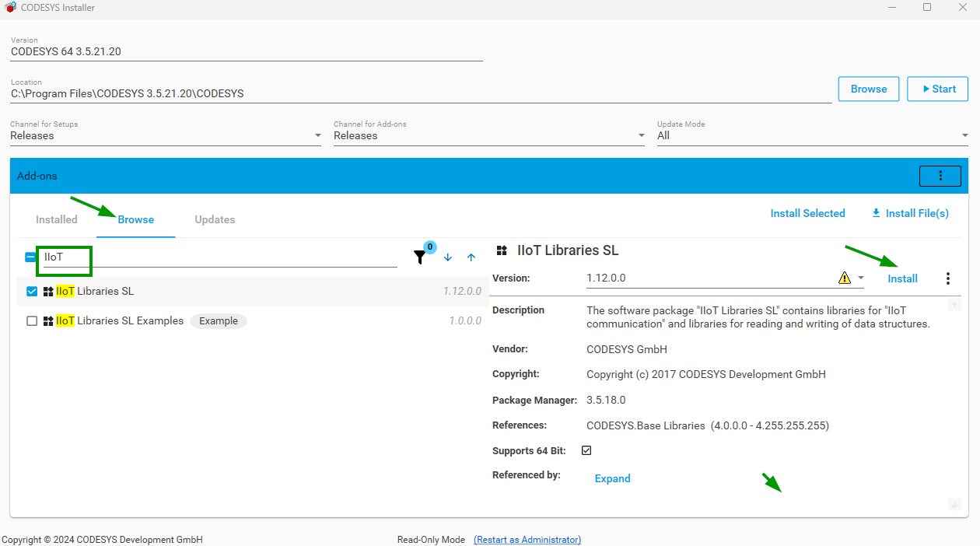Click the IIoT Libraries SL package icon
Viewport: 980px width, 546px height.
click(x=48, y=292)
